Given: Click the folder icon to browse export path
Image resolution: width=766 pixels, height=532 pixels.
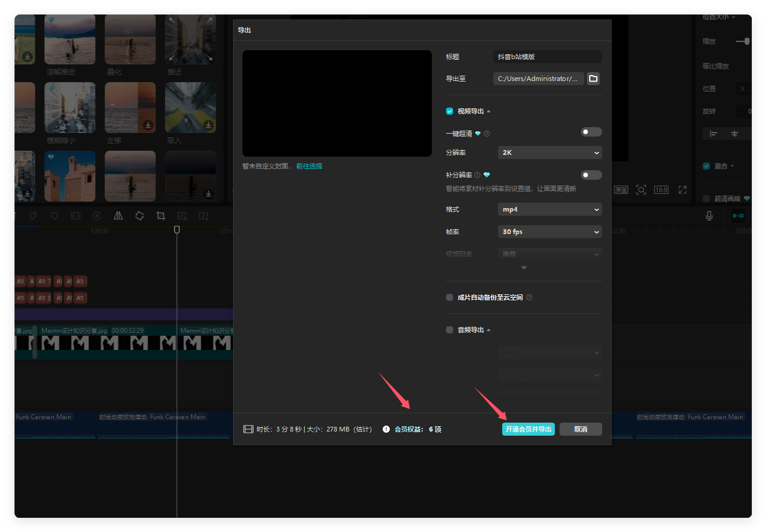Looking at the screenshot, I should [593, 79].
